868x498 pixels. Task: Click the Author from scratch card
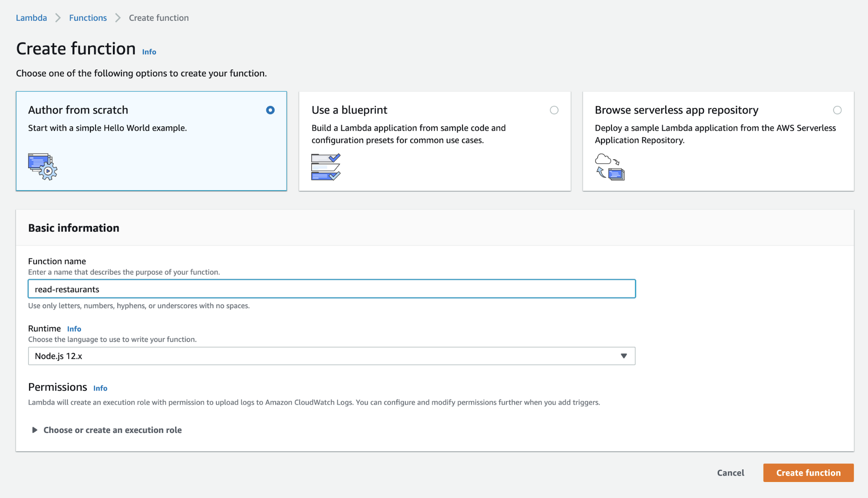pos(151,141)
